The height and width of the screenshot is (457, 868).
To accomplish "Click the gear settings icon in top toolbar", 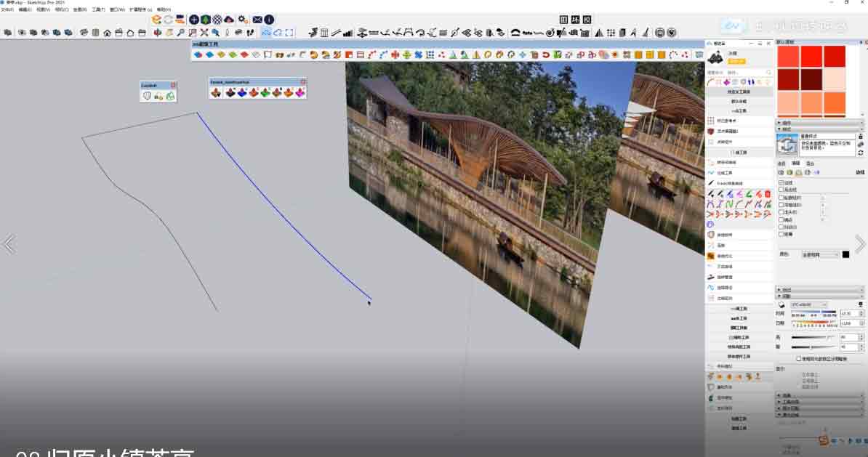I will click(243, 20).
